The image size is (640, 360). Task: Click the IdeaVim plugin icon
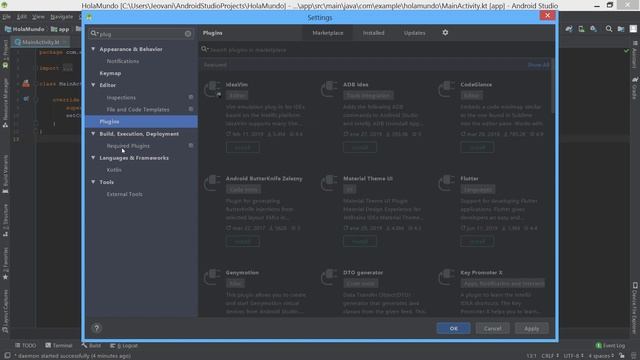pos(213,89)
